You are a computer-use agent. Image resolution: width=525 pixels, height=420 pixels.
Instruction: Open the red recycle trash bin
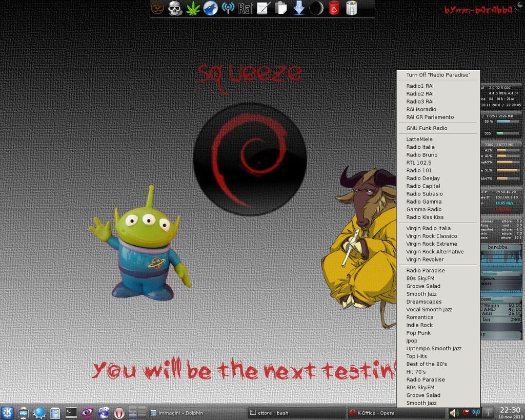pos(334,8)
